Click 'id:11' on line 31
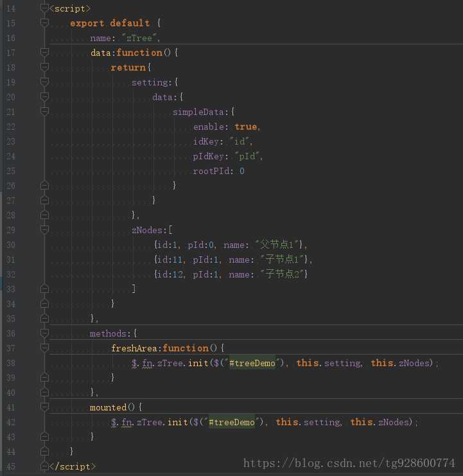463x476 pixels. coord(170,260)
